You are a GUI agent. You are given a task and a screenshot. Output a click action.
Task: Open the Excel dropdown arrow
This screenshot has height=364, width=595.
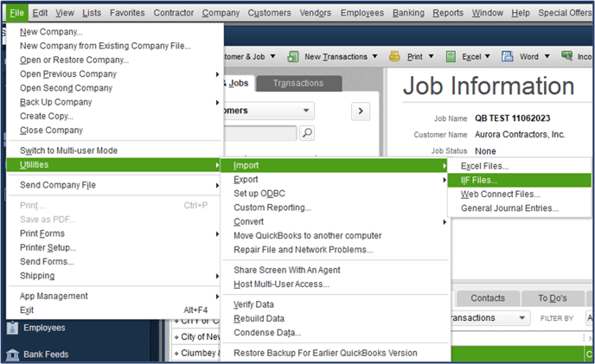487,56
